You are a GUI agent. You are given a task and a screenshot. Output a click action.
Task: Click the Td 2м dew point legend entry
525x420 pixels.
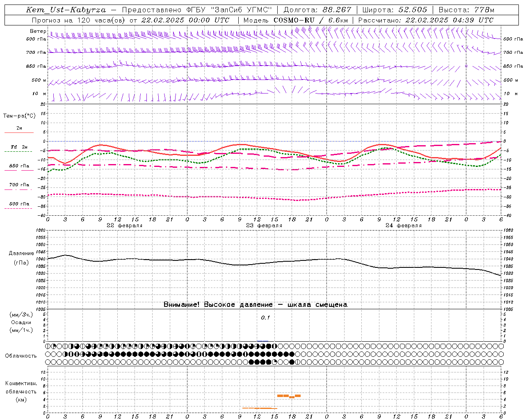tap(19, 147)
